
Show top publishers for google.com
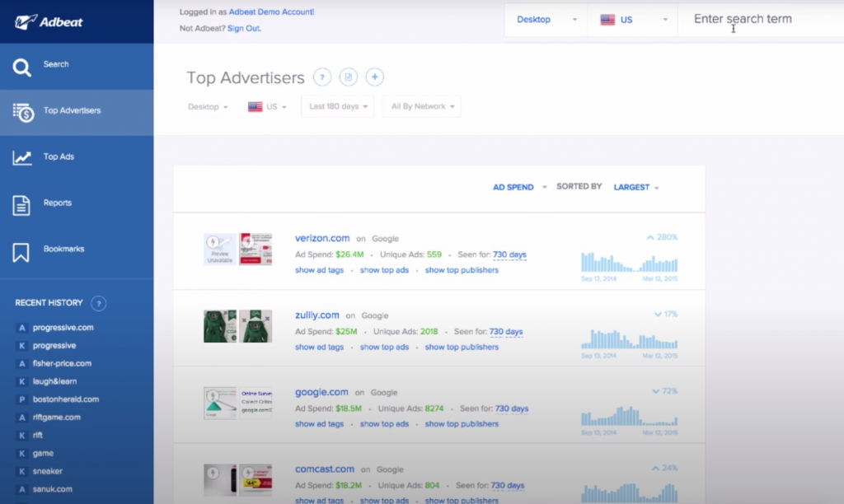(462, 424)
